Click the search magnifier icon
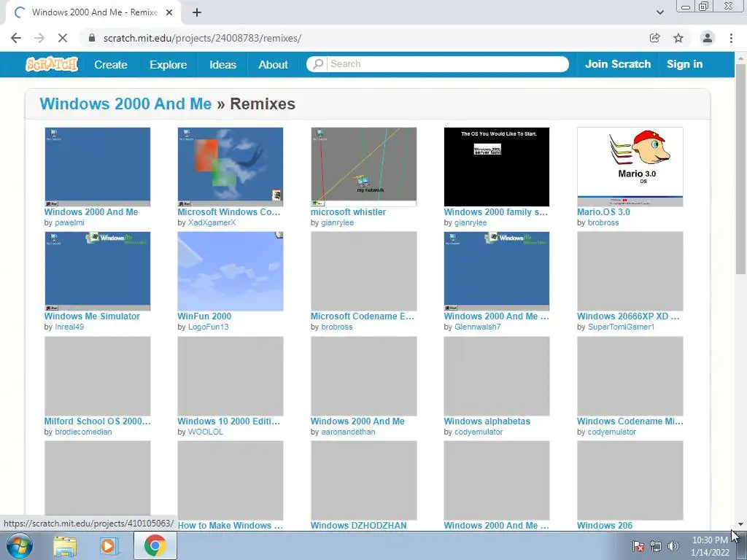The height and width of the screenshot is (560, 747). tap(318, 64)
